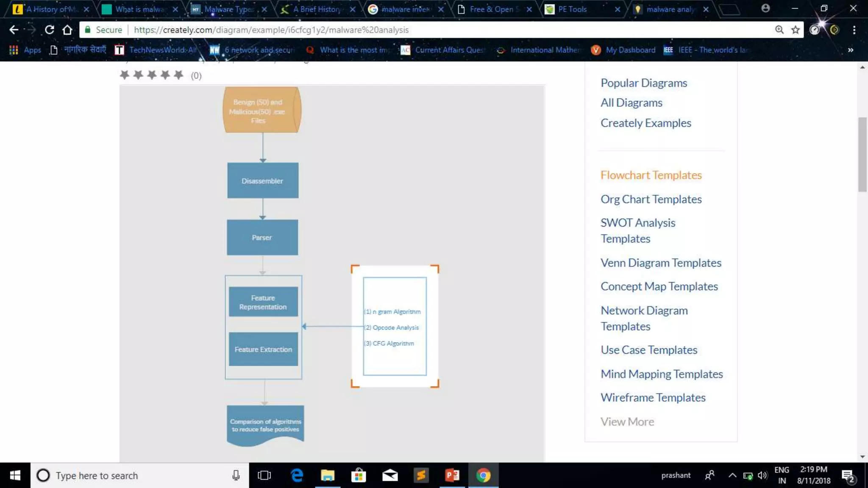Click the Venn Diagram Templates link
The height and width of the screenshot is (488, 868).
(660, 263)
